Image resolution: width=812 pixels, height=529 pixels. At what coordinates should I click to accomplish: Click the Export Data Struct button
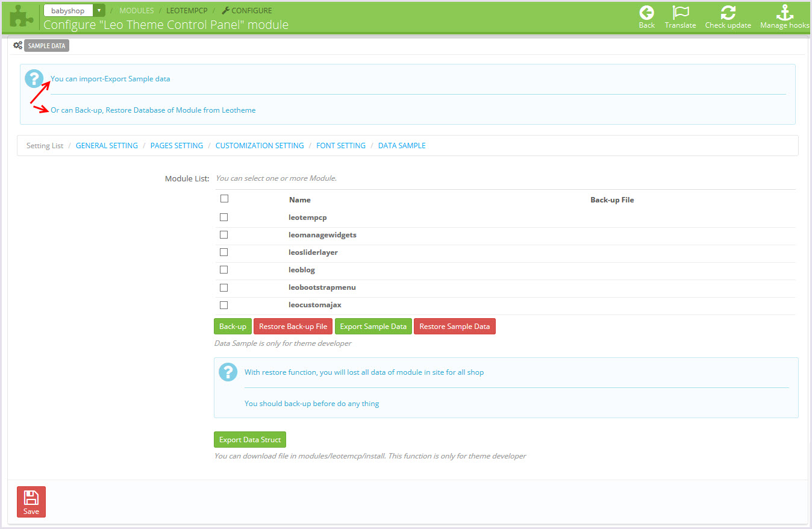250,439
